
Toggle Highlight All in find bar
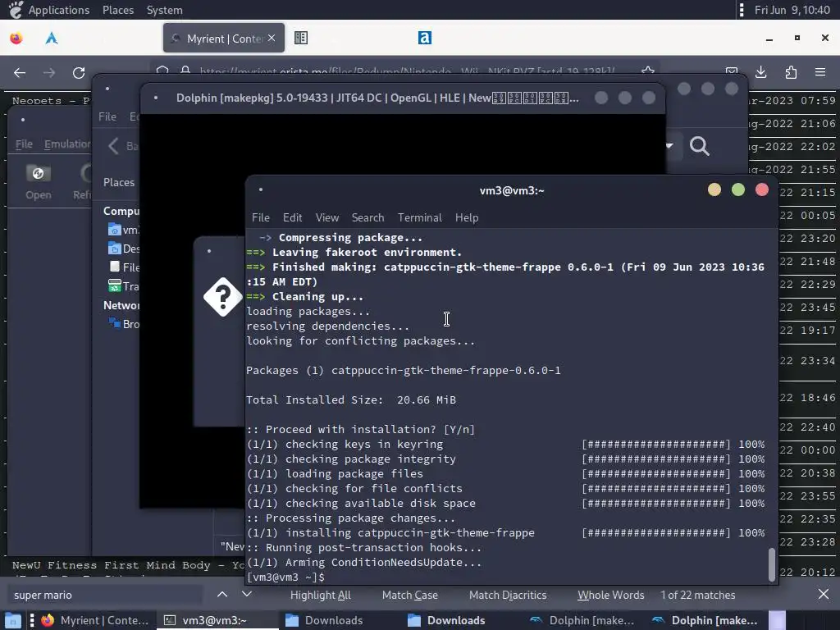click(x=321, y=595)
